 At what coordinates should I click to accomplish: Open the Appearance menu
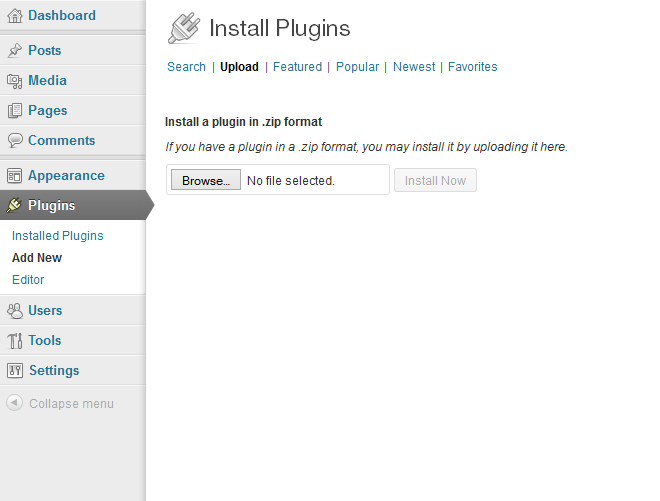coord(67,176)
